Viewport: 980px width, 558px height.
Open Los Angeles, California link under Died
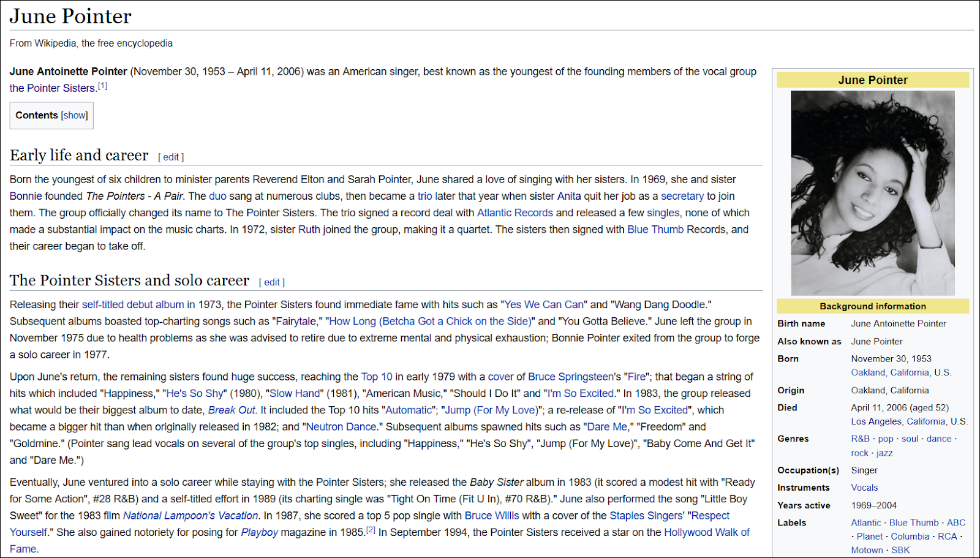point(898,421)
